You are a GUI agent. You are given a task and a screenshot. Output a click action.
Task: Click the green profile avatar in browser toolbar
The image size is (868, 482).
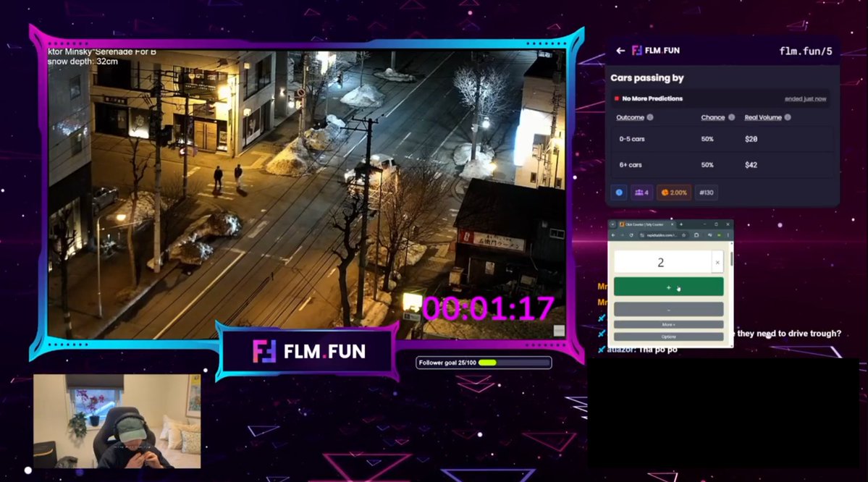(x=719, y=235)
